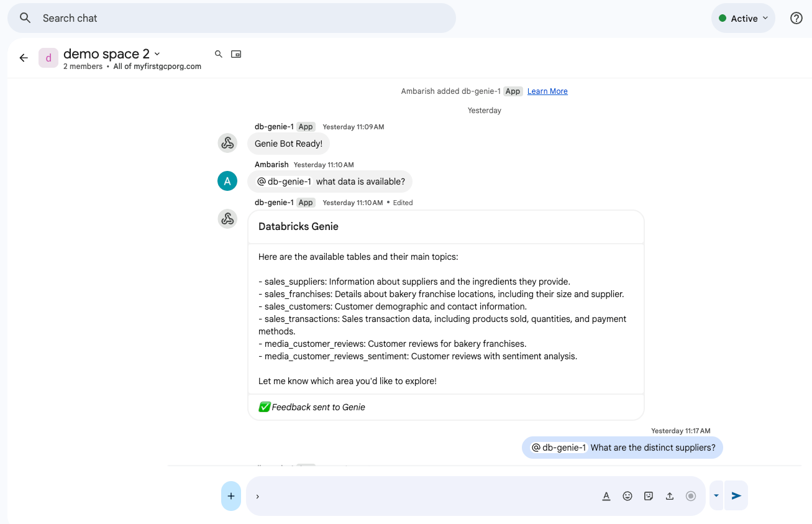The height and width of the screenshot is (524, 812).
Task: Open the help question mark icon
Action: coord(796,18)
